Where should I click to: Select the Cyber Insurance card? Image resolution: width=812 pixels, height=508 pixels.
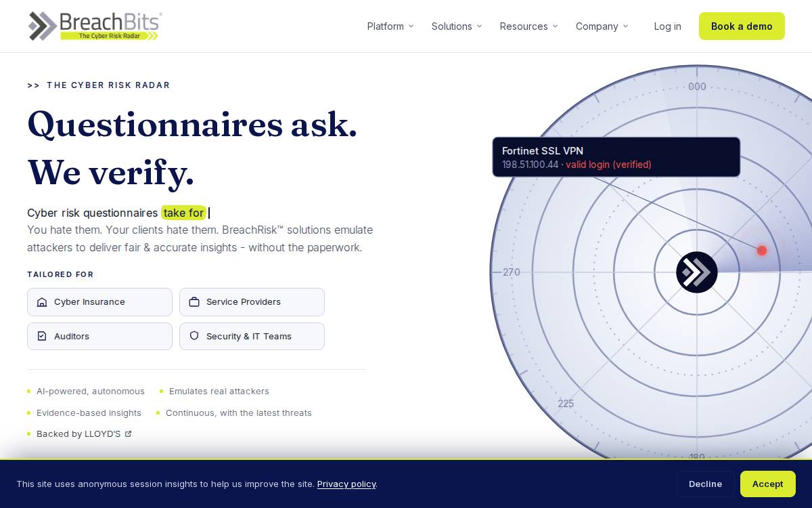coord(99,302)
